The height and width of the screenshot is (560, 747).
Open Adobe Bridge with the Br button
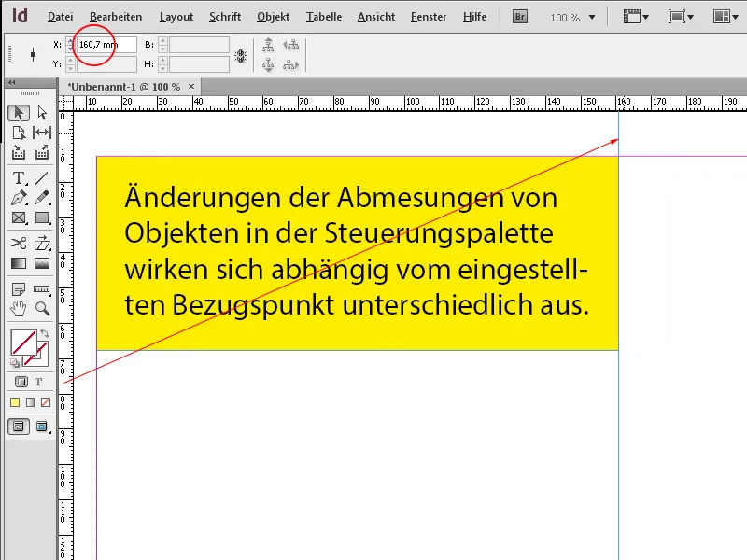click(520, 17)
